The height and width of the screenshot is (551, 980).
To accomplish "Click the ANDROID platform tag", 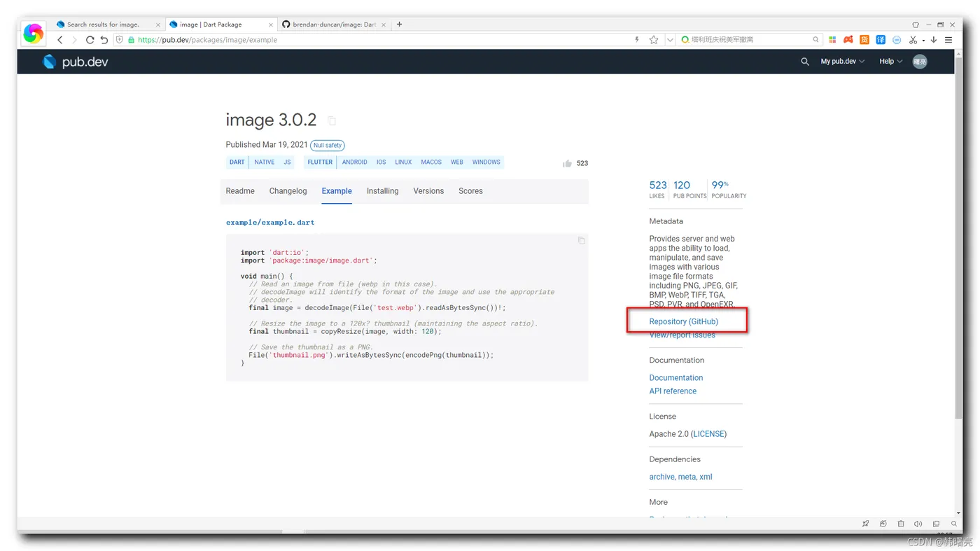I will [x=354, y=162].
